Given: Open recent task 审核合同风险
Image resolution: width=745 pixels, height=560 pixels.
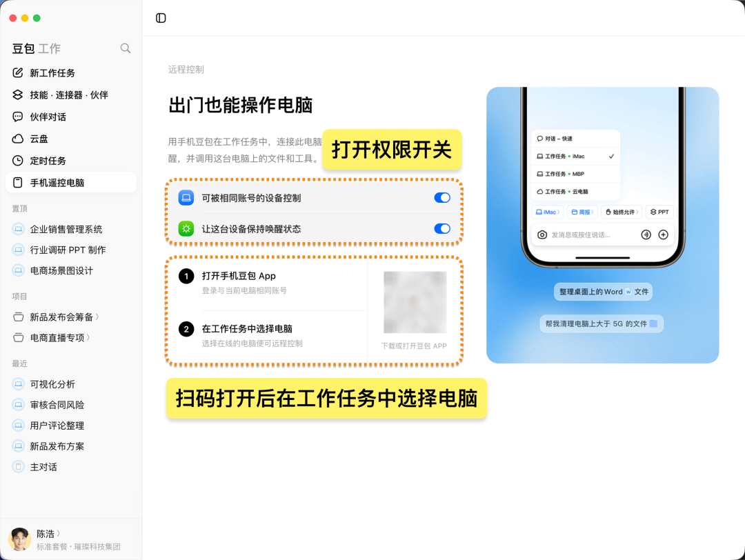Looking at the screenshot, I should (71, 405).
